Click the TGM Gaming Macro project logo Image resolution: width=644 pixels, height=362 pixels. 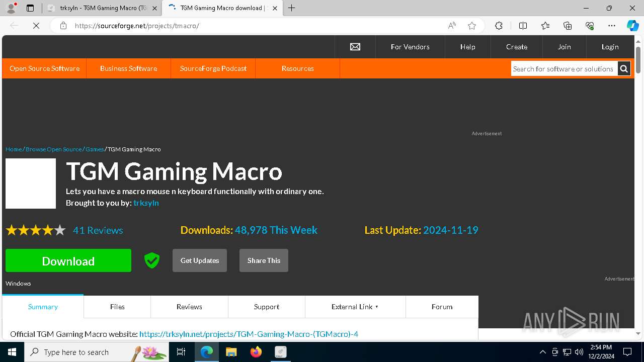(31, 184)
